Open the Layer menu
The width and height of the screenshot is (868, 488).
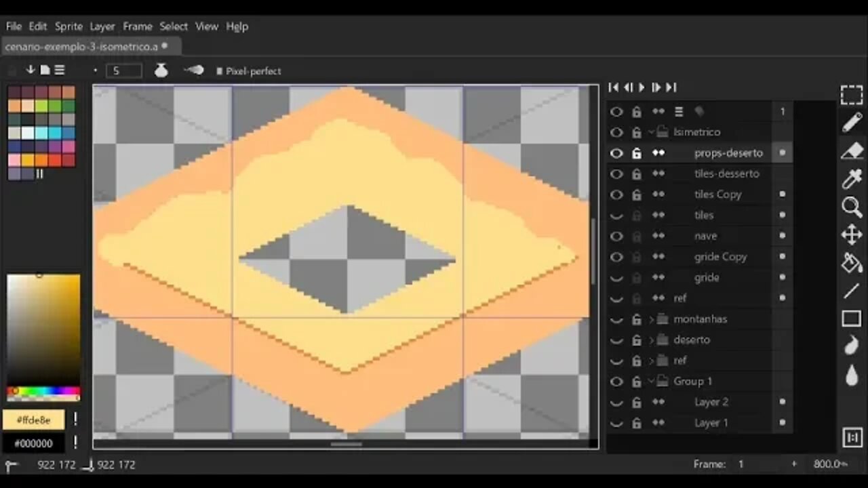click(x=102, y=26)
